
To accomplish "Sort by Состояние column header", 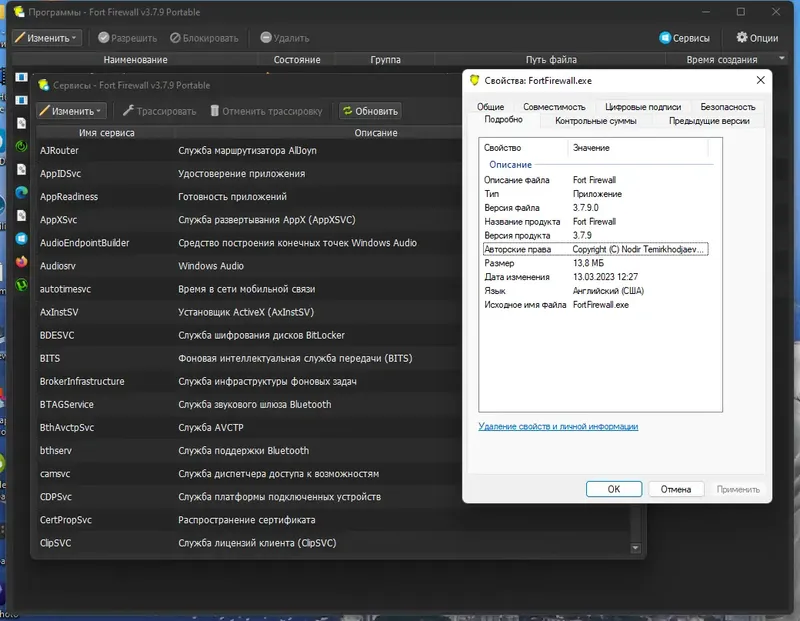I will (297, 60).
